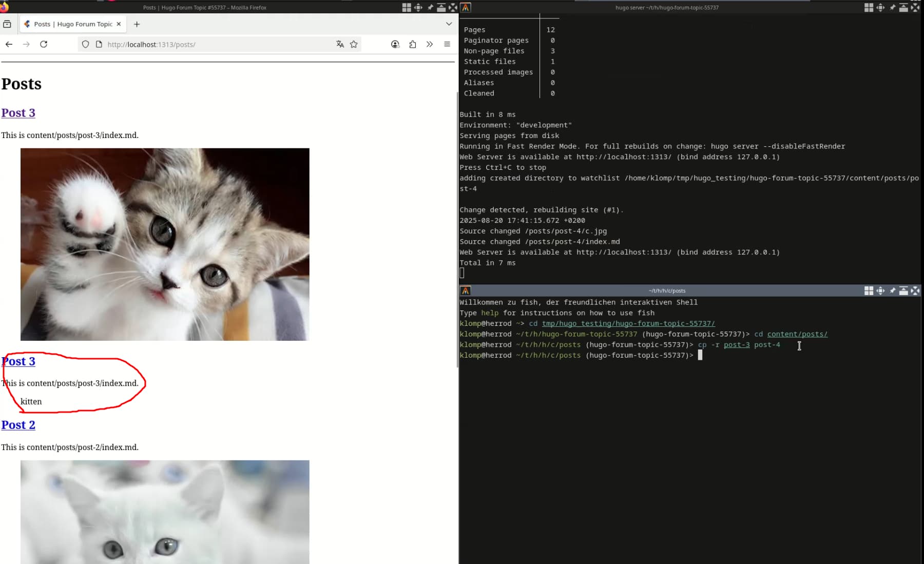Click the grid icon in fish shell title bar

click(869, 290)
